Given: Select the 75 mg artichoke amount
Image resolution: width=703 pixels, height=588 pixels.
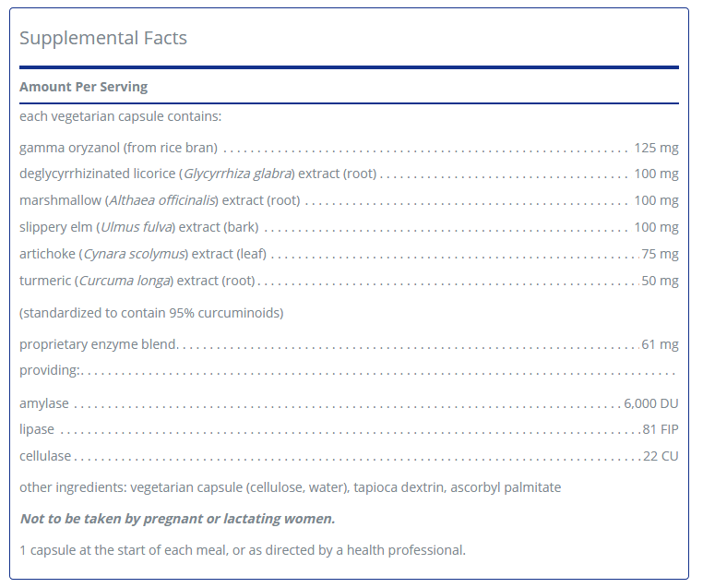Looking at the screenshot, I should point(660,254).
